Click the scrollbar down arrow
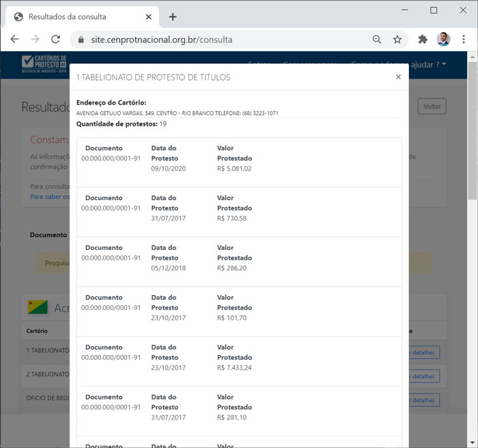Screen dimensions: 478x448 473,443
